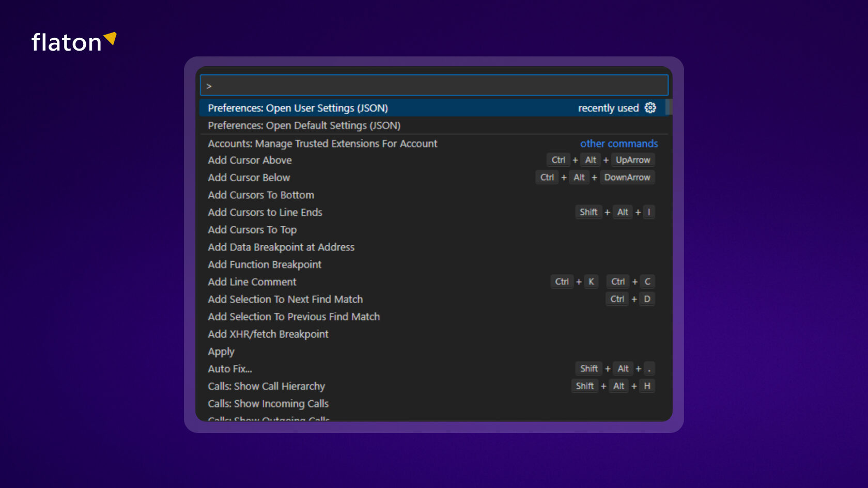Select Calls: Show Call Hierarchy
The image size is (868, 488).
[433, 386]
